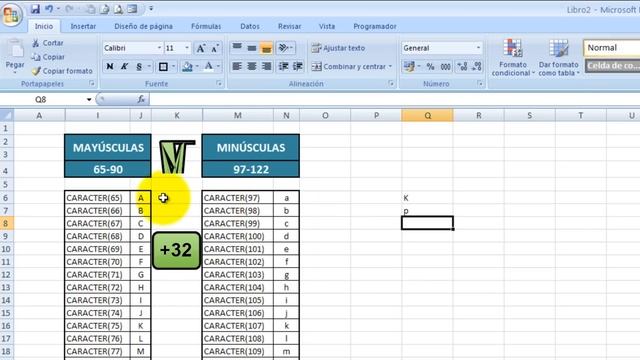Open Calibri font name dropdown
This screenshot has height=360, width=640.
(x=159, y=48)
